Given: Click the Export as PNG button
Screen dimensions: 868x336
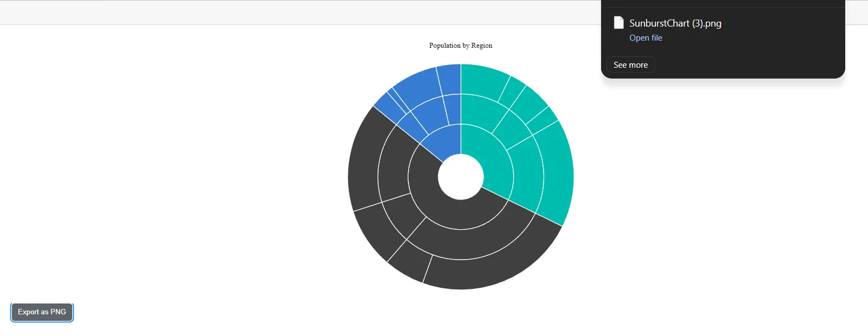Looking at the screenshot, I should [x=42, y=312].
